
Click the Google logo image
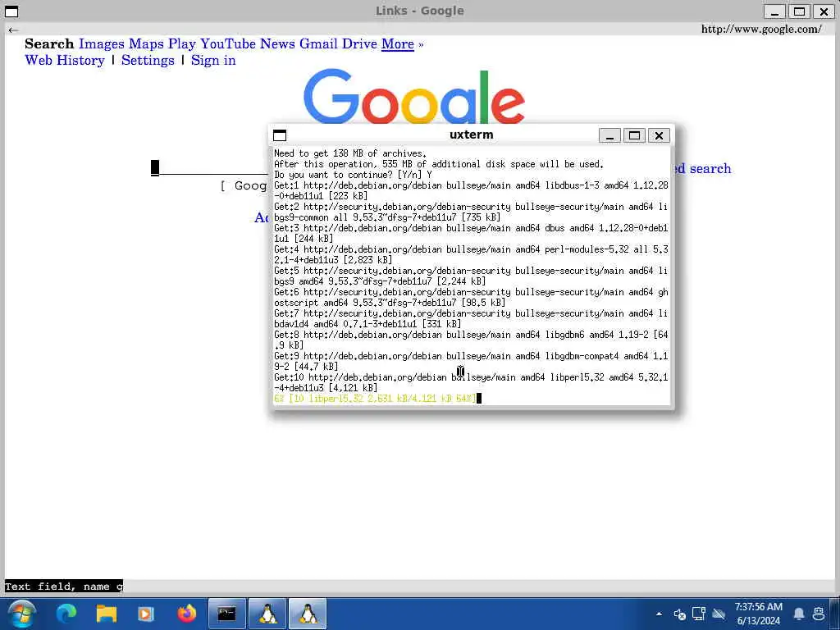coord(413,97)
